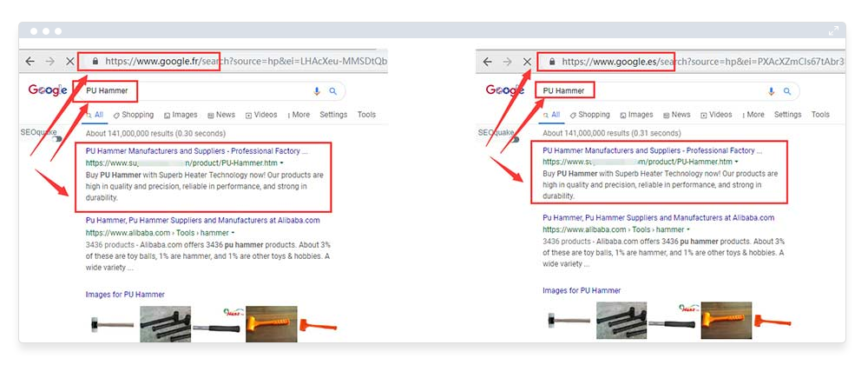Click the microphone voice search icon on google.fr

317,91
